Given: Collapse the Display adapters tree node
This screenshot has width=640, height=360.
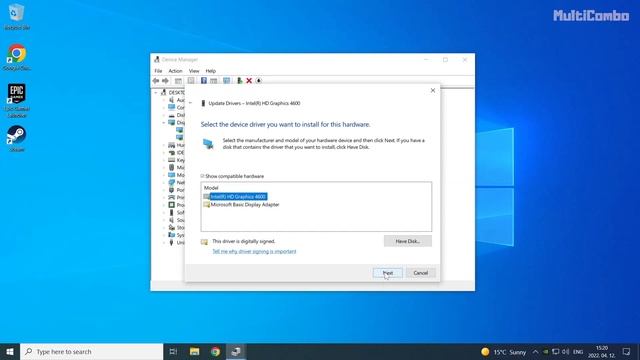Looking at the screenshot, I should point(164,122).
